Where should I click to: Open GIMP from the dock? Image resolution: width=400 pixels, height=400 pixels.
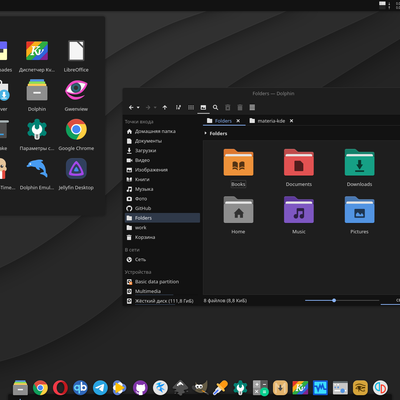click(200, 388)
